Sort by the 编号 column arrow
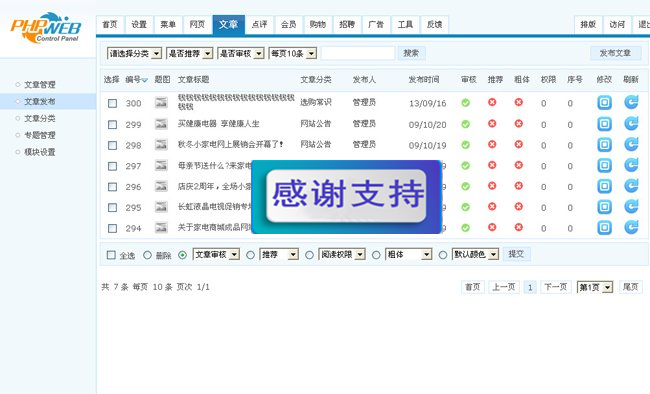Screen dimensions: 650x394 tap(144, 80)
